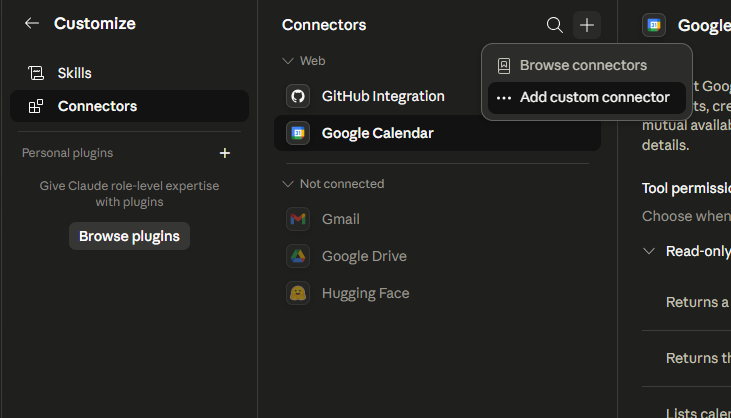This screenshot has height=418, width=731.
Task: Select the Connectors sidebar item
Action: point(129,106)
